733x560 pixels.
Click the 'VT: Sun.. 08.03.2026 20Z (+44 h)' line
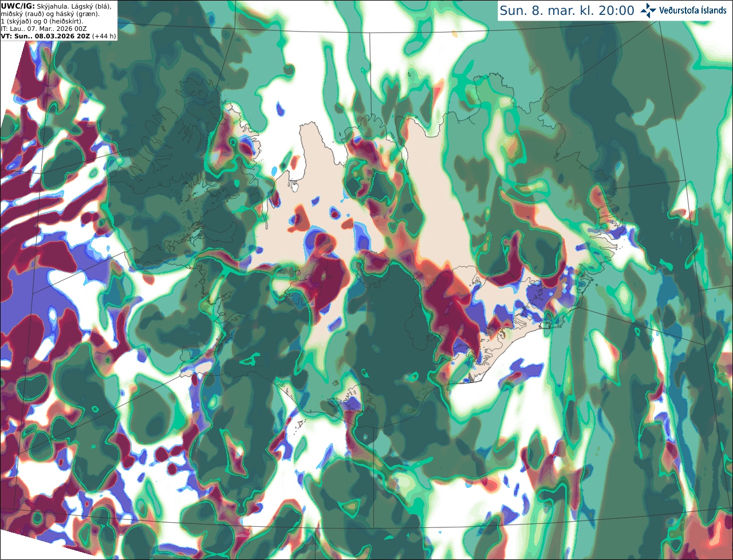(x=58, y=36)
